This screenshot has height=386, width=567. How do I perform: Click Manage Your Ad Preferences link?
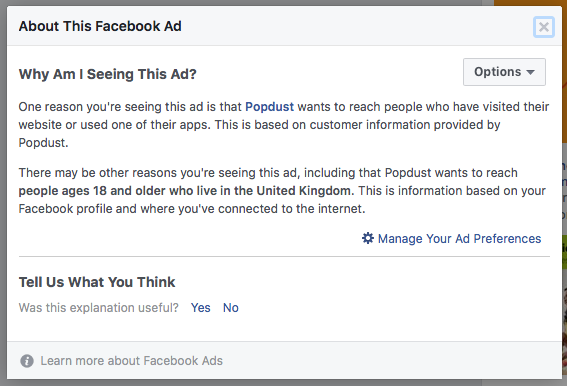click(459, 239)
